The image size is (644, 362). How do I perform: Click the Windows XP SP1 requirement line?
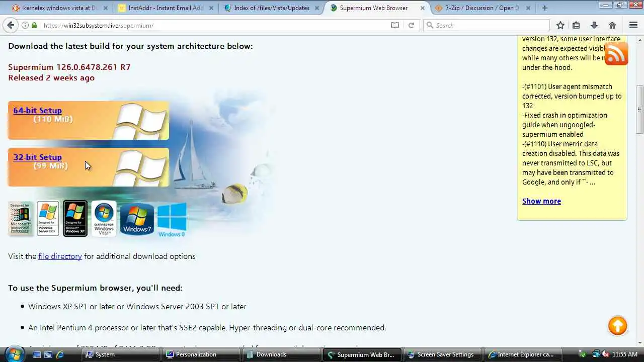[x=137, y=307]
